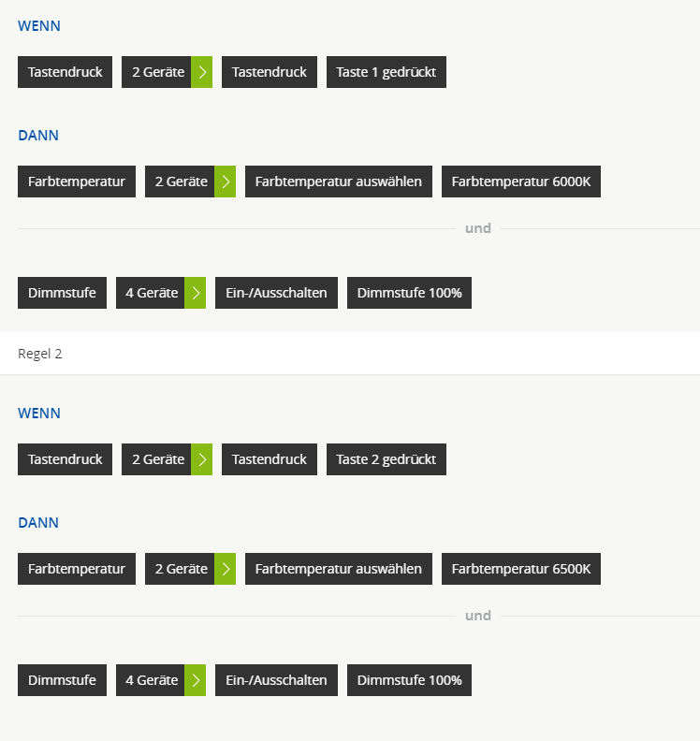Select "Dimmstufe 100%" chip above the Regel 2 header
700x741 pixels.
click(x=409, y=293)
